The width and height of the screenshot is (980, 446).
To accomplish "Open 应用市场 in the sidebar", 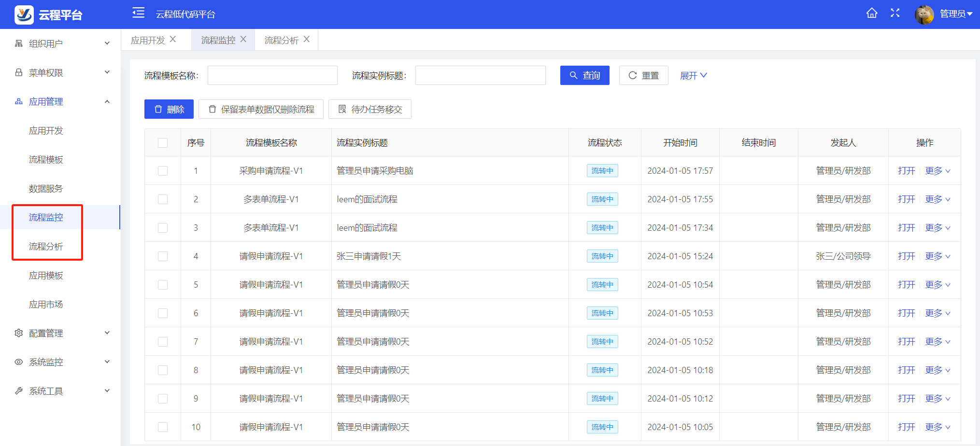I will tap(46, 304).
